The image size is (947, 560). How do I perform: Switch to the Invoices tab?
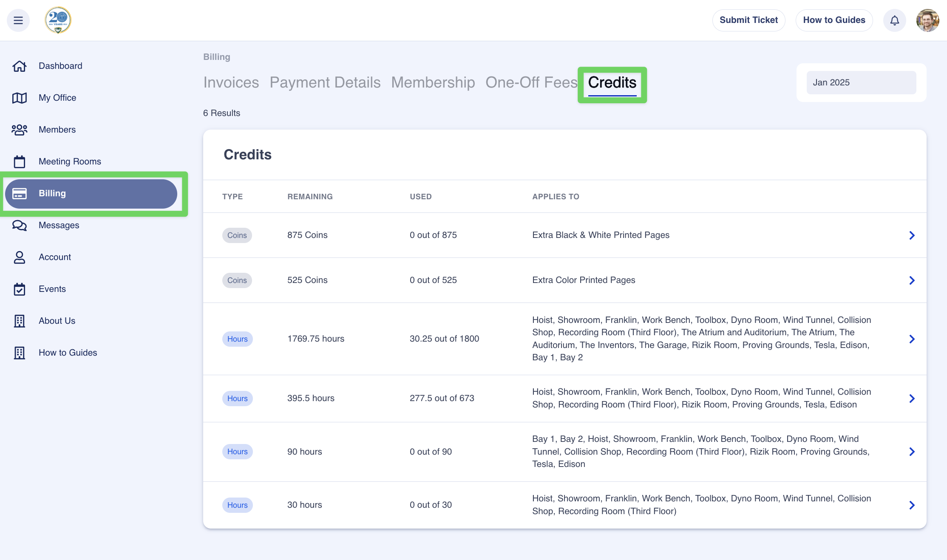pyautogui.click(x=231, y=82)
